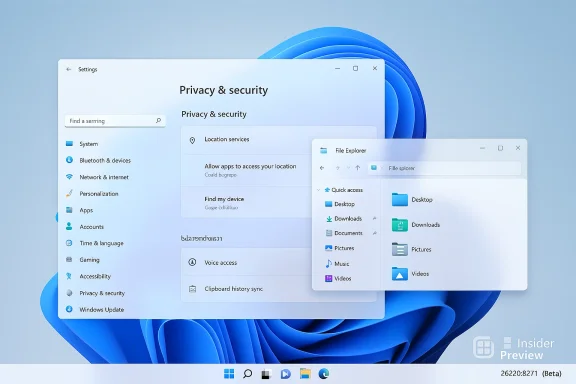The image size is (576, 384).
Task: Unpin Documents using its pin icon
Action: 374,233
